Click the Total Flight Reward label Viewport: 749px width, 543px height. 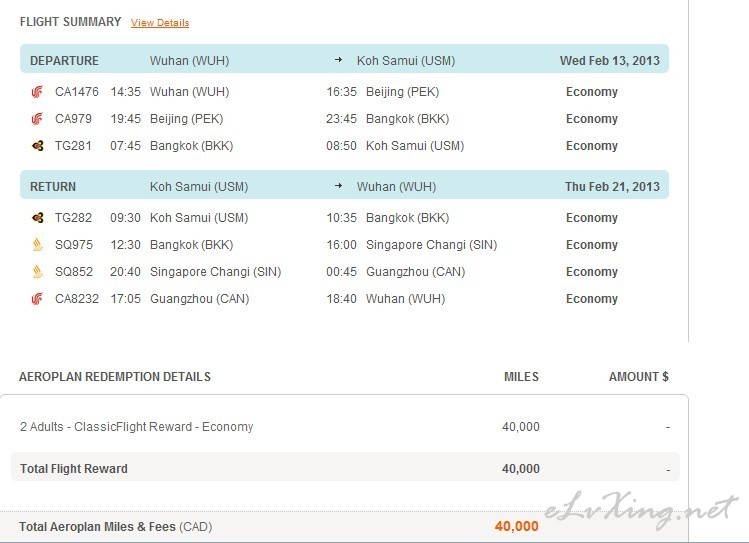click(x=74, y=468)
